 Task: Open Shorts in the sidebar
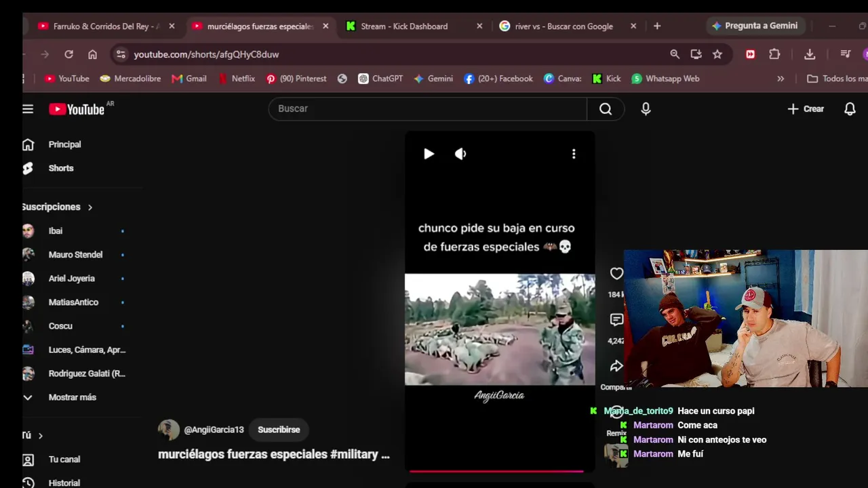tap(61, 168)
